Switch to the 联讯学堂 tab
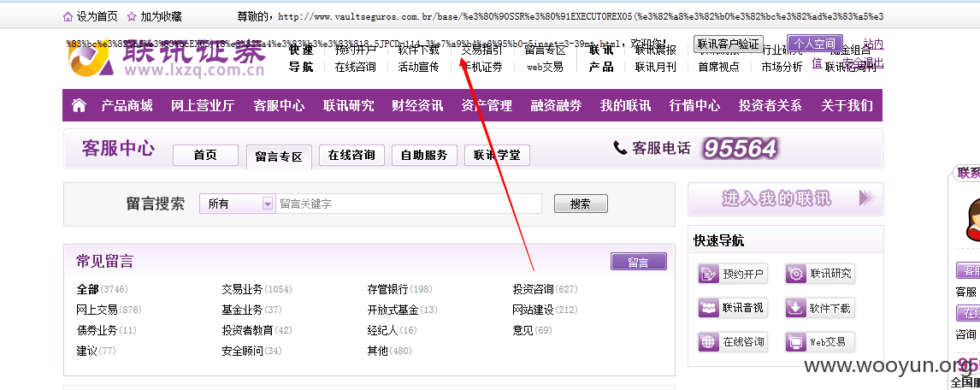 497,156
